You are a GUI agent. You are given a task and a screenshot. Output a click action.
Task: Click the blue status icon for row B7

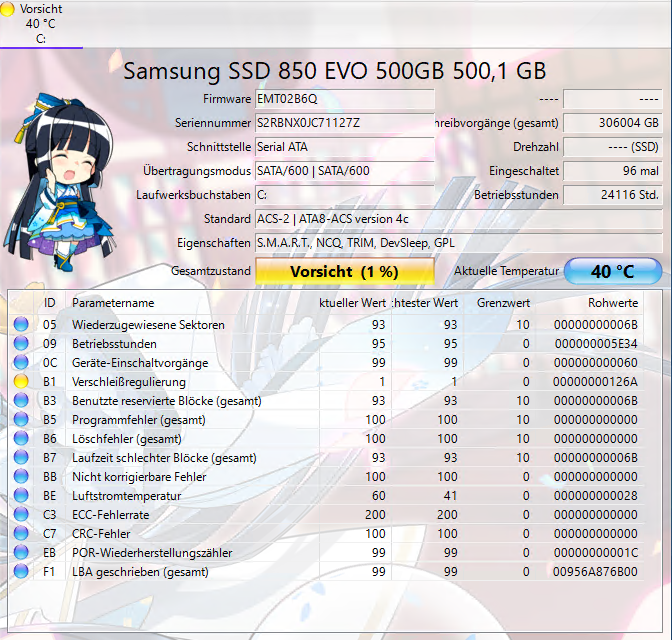click(x=21, y=457)
